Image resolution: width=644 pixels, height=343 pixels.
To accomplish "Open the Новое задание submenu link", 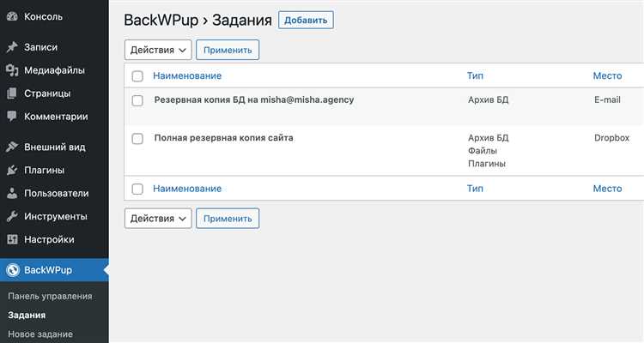I will (40, 334).
